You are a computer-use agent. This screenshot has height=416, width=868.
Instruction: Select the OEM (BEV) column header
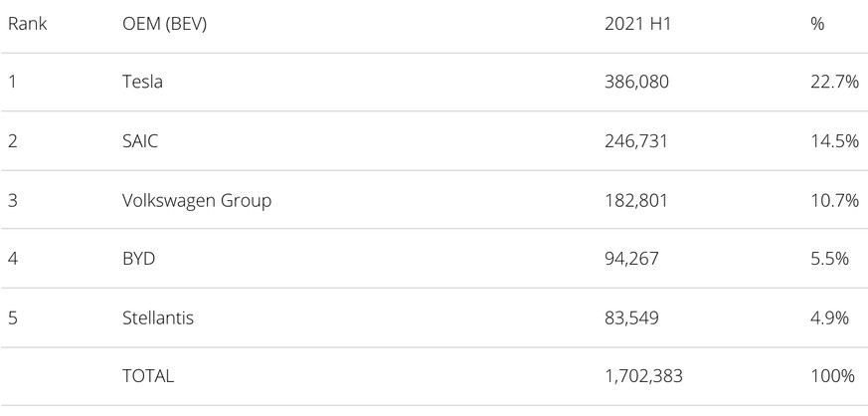click(164, 23)
